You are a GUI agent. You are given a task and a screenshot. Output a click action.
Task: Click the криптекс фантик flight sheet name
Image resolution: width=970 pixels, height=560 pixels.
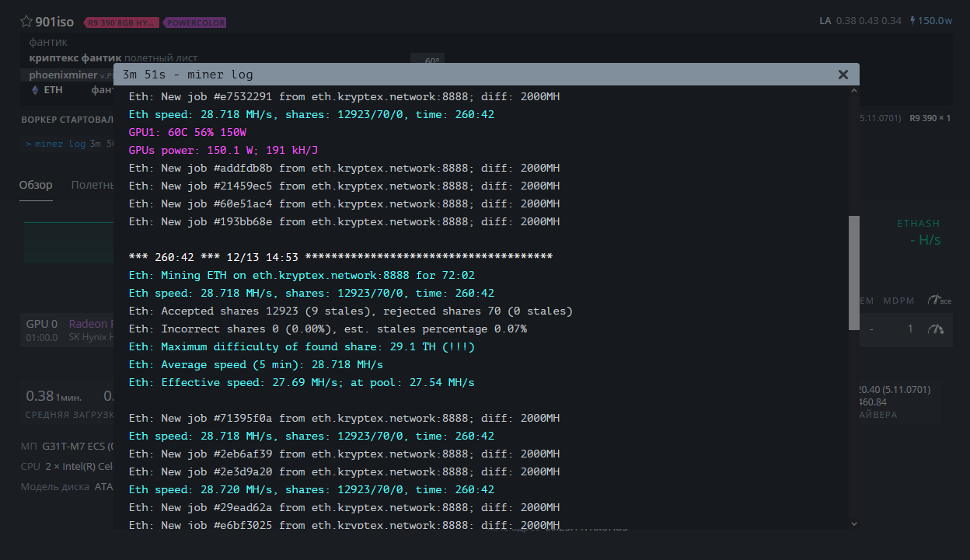pos(75,57)
